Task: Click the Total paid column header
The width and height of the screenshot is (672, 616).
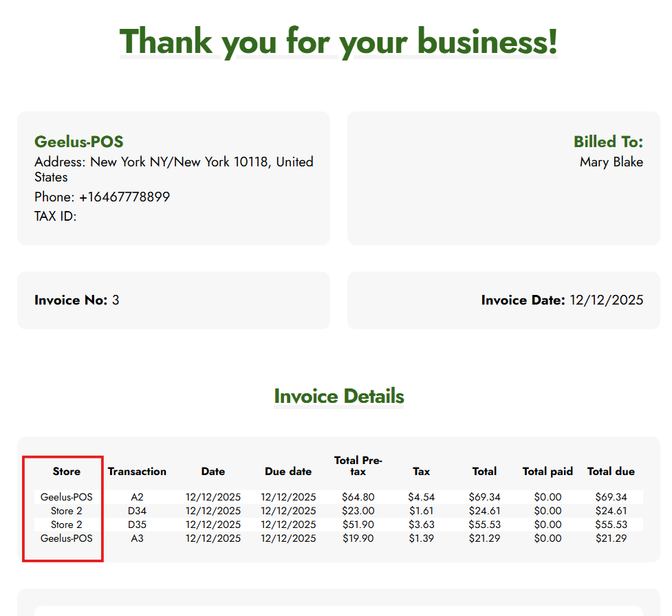Action: coord(548,472)
